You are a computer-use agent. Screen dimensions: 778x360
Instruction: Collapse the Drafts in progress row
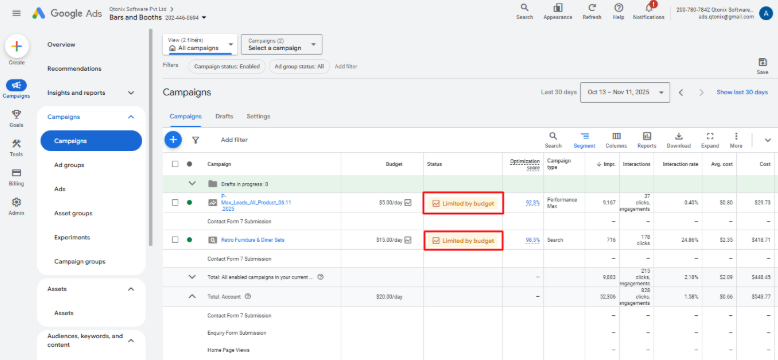click(x=193, y=183)
